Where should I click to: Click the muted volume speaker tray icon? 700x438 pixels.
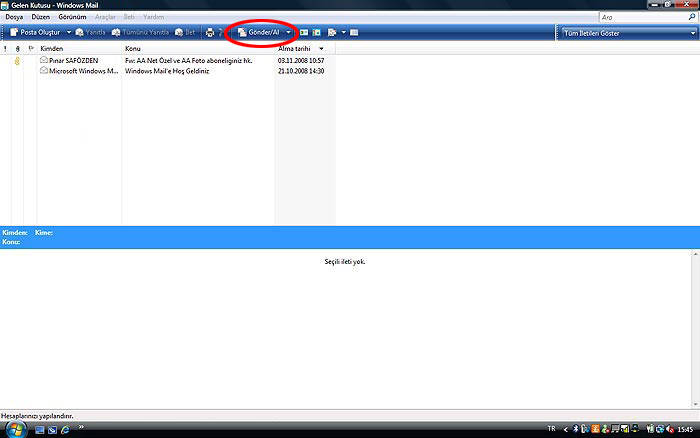click(x=670, y=430)
